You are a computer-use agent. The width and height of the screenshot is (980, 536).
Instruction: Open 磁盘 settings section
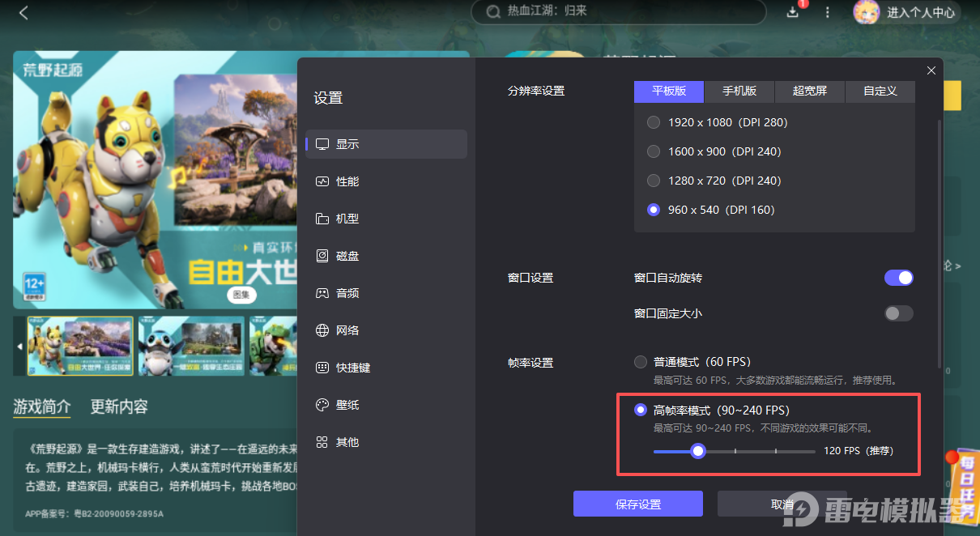[x=386, y=256]
